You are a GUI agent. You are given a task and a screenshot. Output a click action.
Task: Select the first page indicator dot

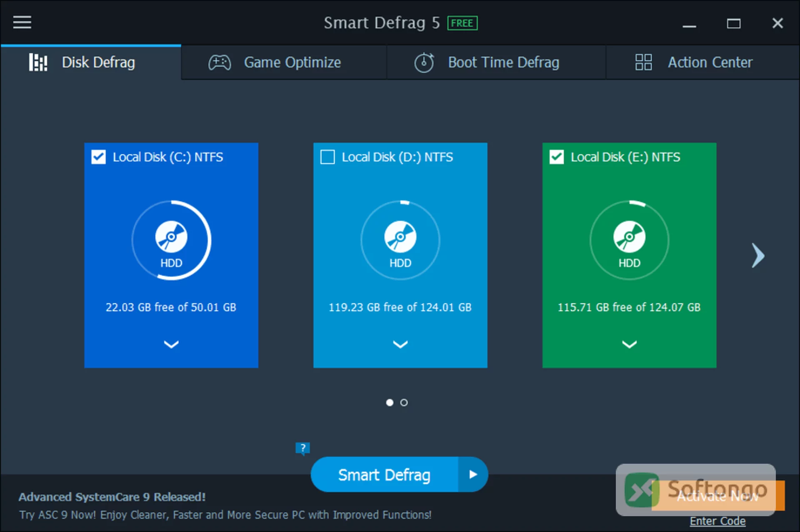390,403
